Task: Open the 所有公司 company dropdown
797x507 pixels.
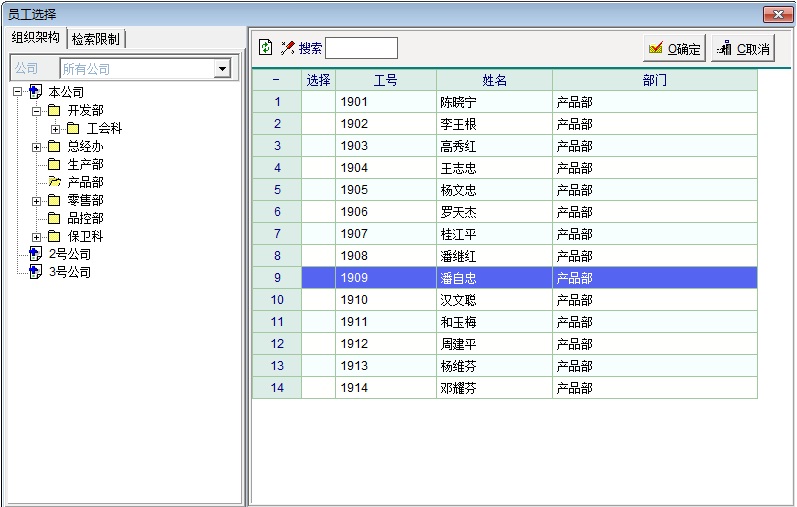Action: pos(222,69)
